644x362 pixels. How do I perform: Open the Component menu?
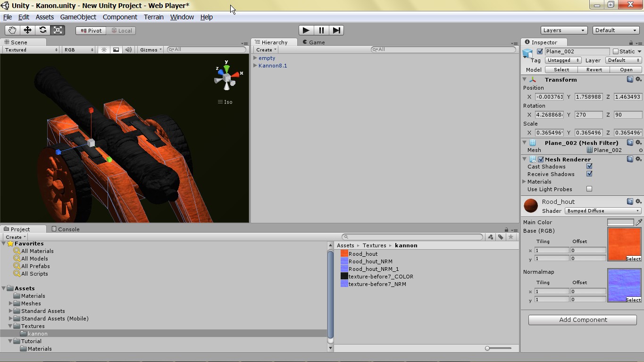click(120, 17)
